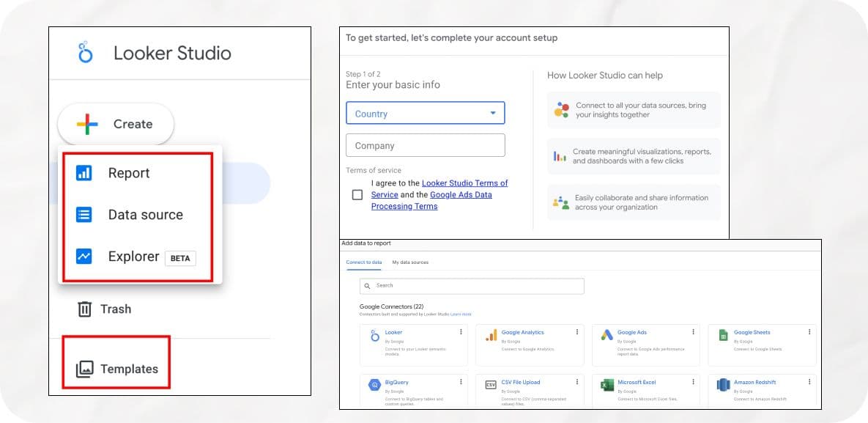
Task: Click the BigQuery hexagon icon
Action: (375, 385)
